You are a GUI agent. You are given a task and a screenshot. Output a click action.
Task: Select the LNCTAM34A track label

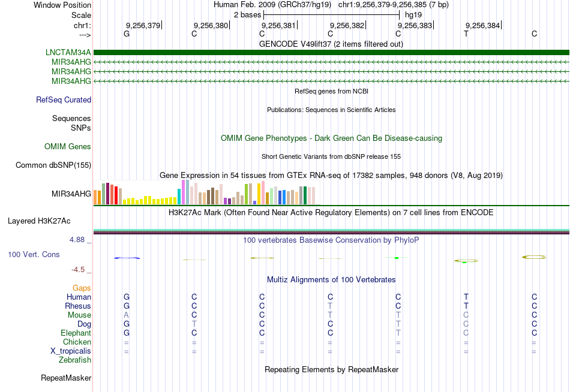pyautogui.click(x=68, y=52)
